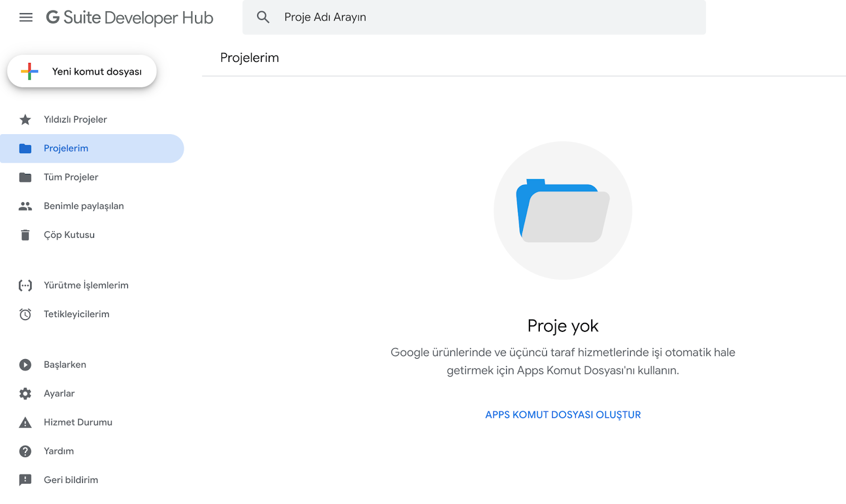Check Hizmet Durumu status
The height and width of the screenshot is (504, 846).
[92, 422]
